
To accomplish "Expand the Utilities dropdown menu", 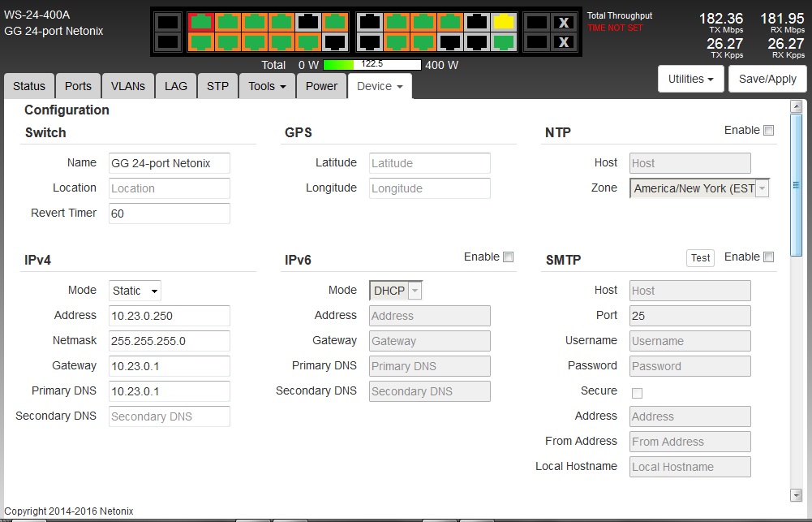I will (690, 79).
